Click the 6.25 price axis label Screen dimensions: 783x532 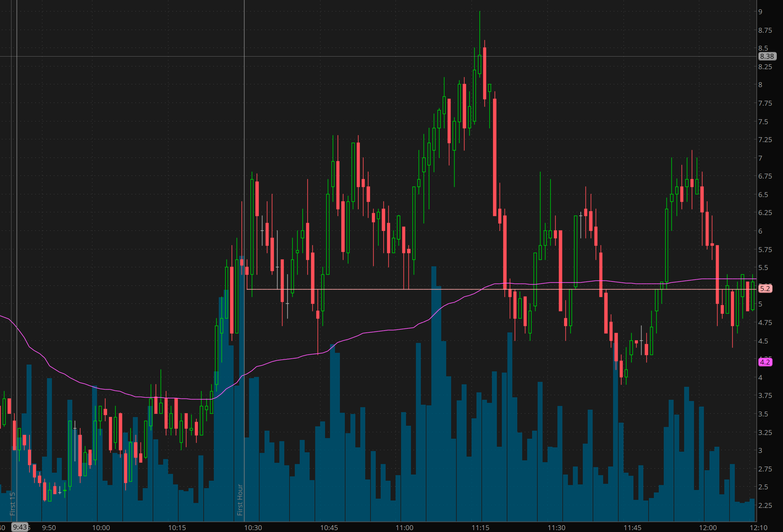click(764, 213)
